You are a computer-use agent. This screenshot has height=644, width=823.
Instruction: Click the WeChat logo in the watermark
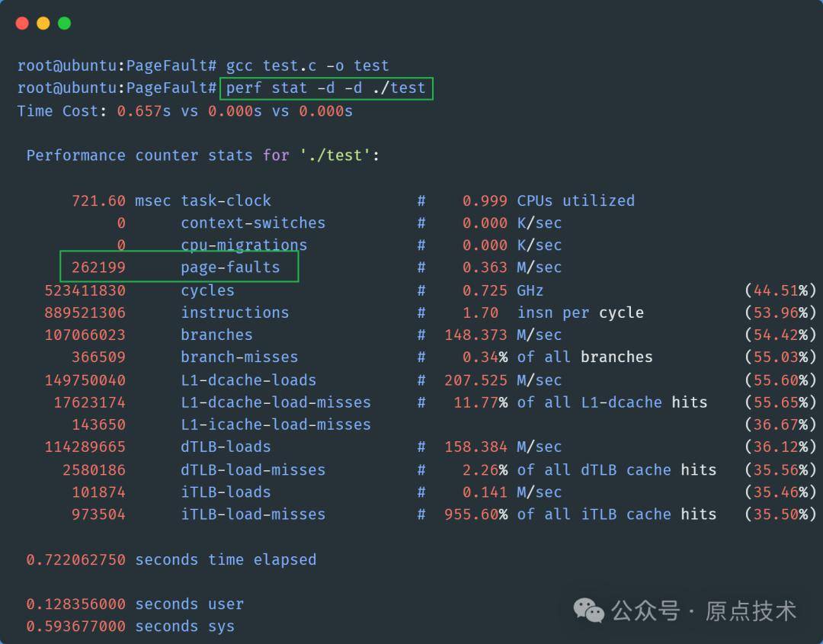coord(588,610)
